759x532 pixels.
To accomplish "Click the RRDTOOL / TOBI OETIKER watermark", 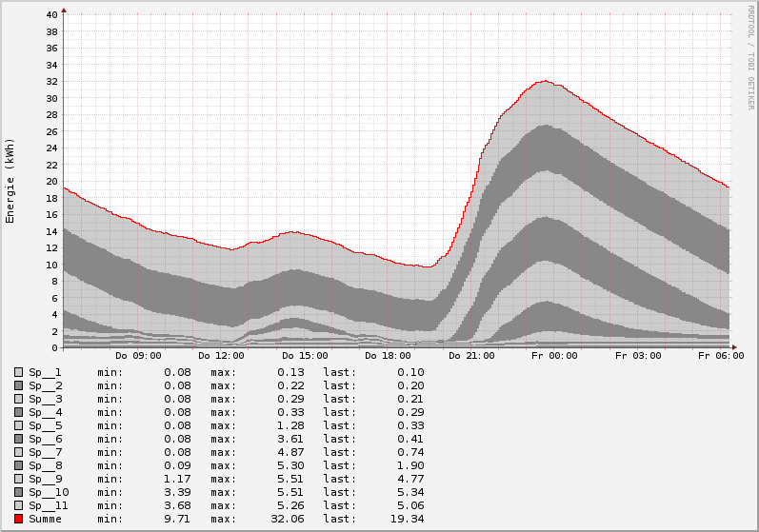I will (750, 57).
